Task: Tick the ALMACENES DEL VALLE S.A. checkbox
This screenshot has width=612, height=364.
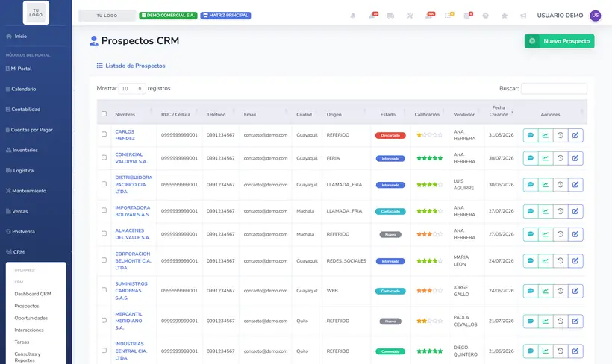Action: point(104,233)
